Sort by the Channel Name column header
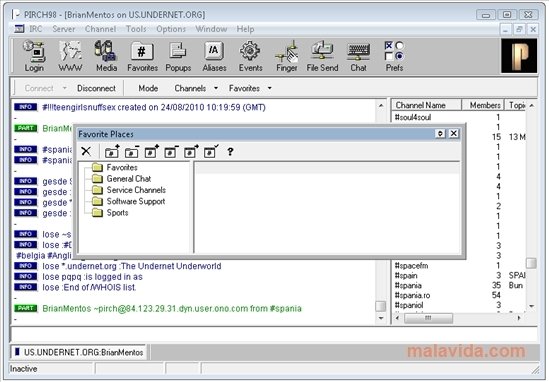The height and width of the screenshot is (382, 549). pyautogui.click(x=426, y=105)
